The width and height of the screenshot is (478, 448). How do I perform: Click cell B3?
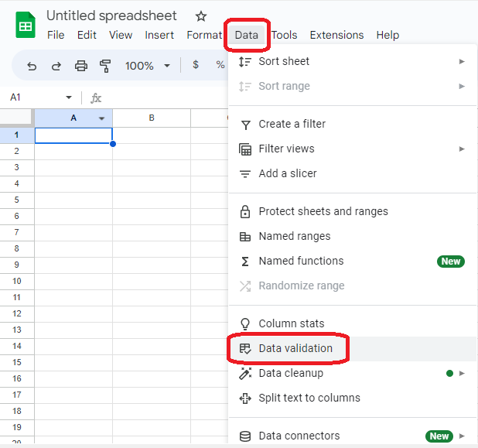pos(152,168)
